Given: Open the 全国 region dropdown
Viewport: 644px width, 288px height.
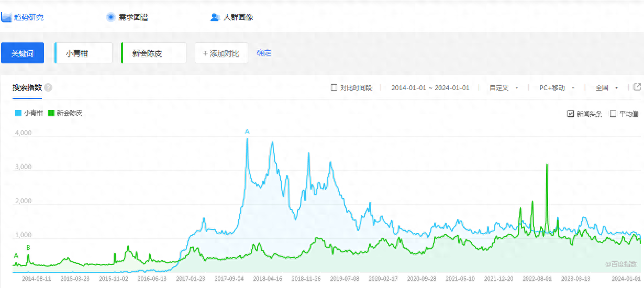Looking at the screenshot, I should (x=607, y=88).
